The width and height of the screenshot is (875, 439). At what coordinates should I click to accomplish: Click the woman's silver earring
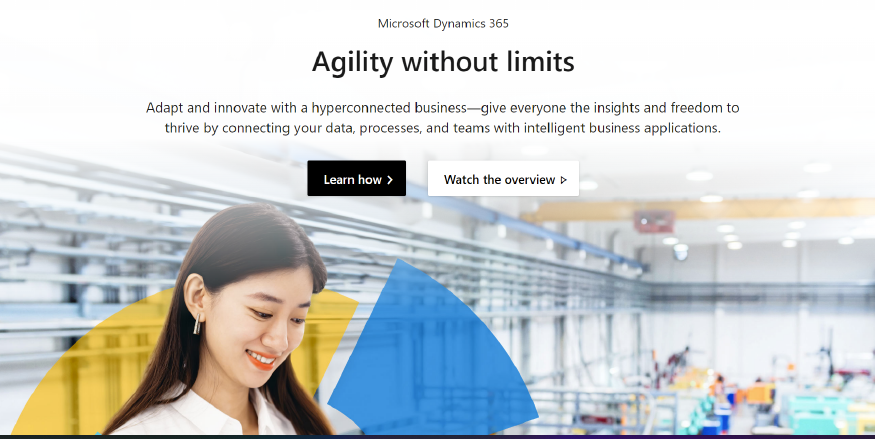[197, 324]
